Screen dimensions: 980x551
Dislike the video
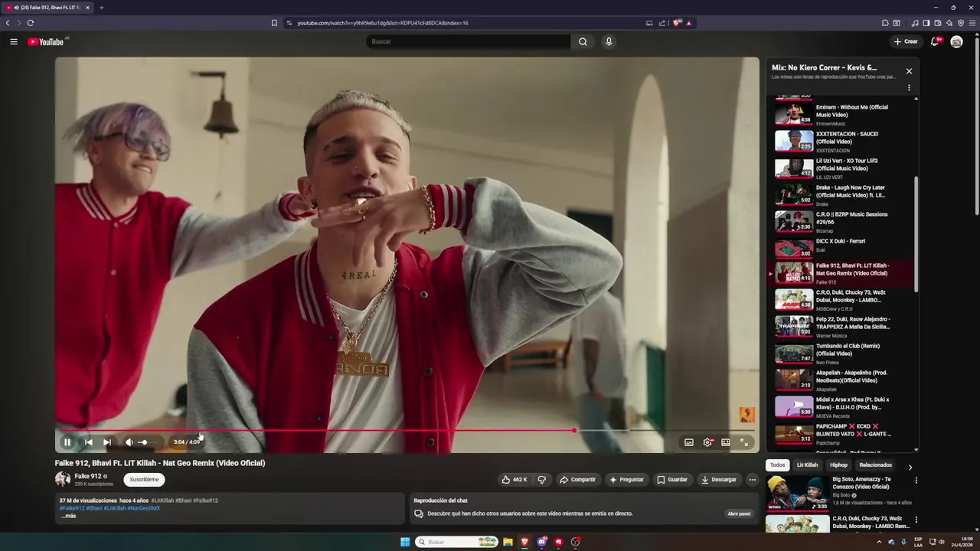click(x=542, y=480)
